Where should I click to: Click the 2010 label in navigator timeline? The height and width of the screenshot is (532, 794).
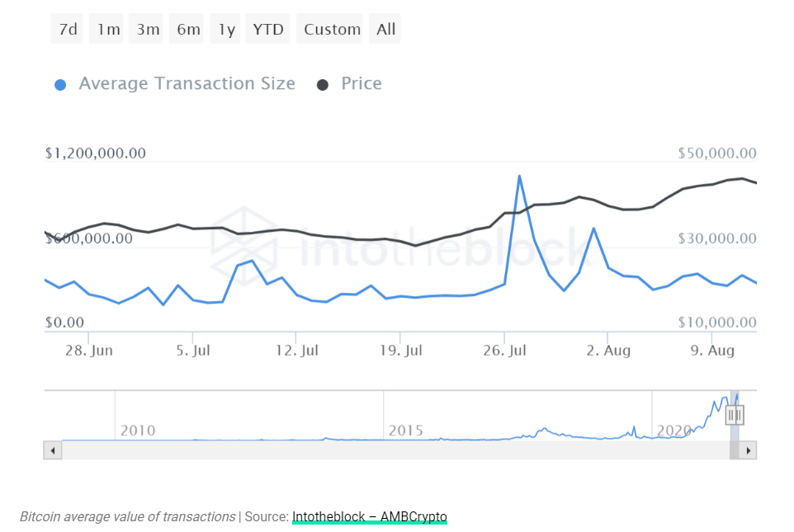click(x=138, y=431)
